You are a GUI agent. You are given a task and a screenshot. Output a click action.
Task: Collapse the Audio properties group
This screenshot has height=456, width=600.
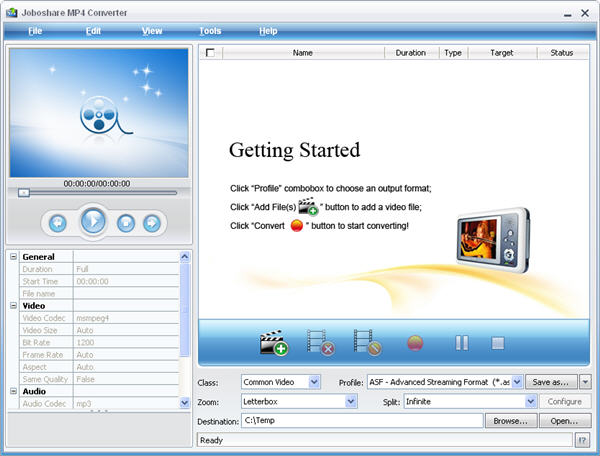[x=13, y=391]
